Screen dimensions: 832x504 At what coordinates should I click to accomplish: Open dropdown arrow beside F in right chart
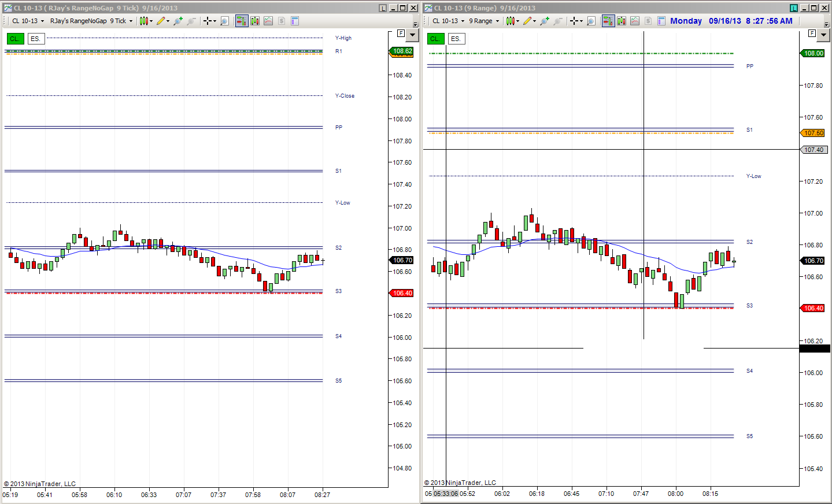pos(823,35)
